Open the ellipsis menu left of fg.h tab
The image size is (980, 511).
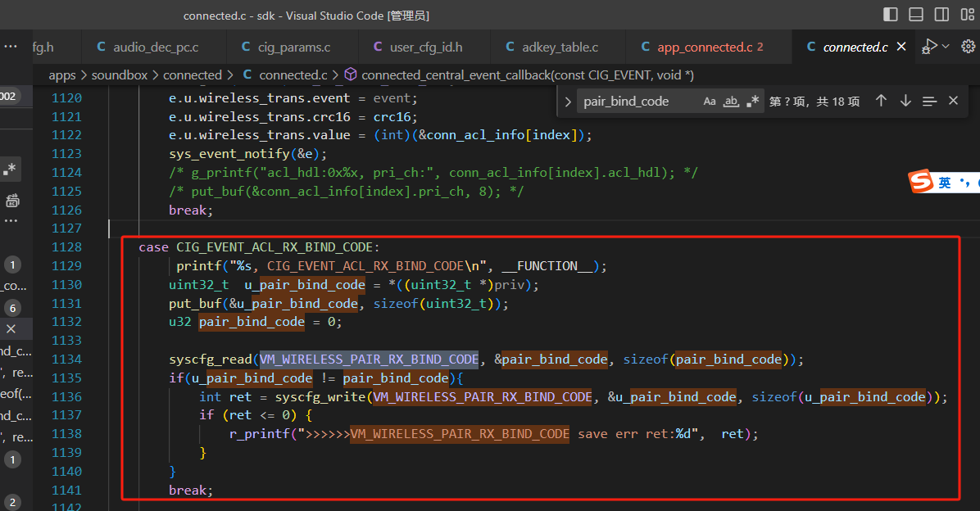click(11, 47)
